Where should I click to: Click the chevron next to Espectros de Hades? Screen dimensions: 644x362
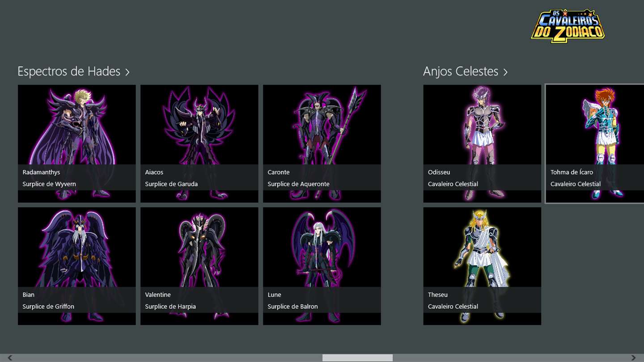pos(127,72)
